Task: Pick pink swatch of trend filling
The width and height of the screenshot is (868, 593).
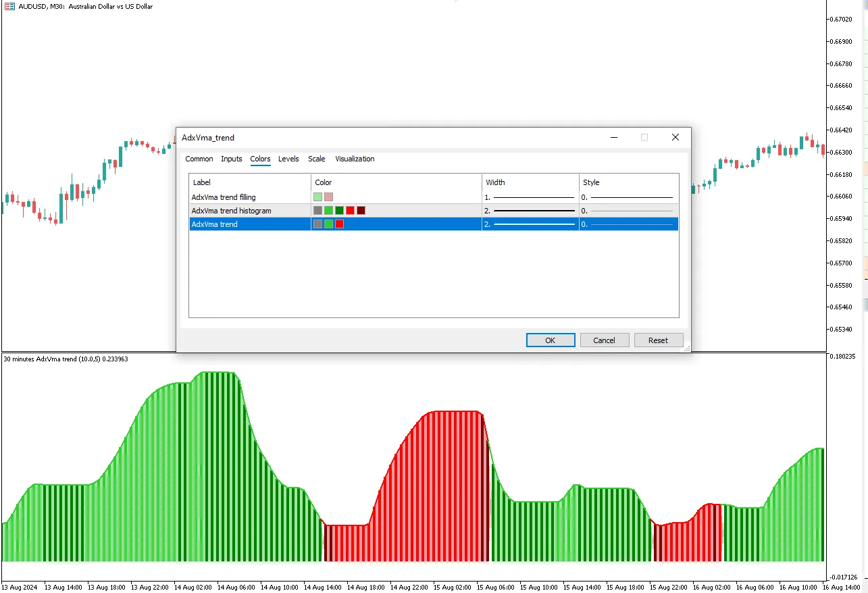Action: coord(328,197)
